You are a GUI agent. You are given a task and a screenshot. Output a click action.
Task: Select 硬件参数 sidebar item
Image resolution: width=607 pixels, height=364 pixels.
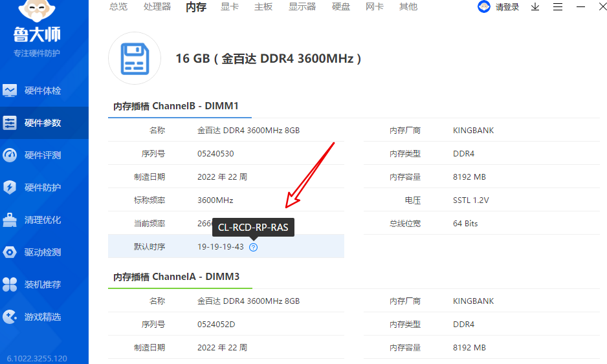[x=43, y=123]
